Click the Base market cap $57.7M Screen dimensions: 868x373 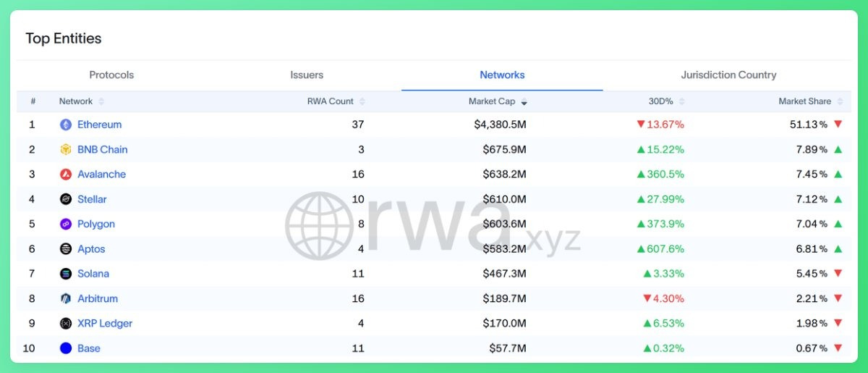coord(508,348)
